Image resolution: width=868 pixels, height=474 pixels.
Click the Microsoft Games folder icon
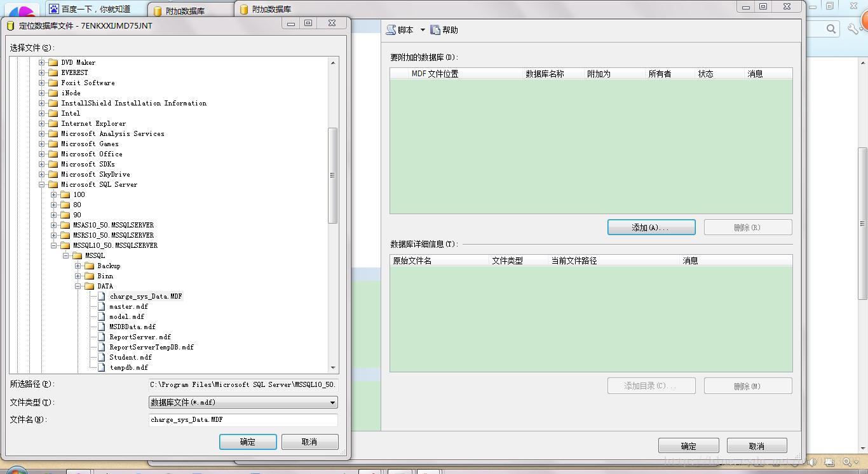[x=53, y=144]
